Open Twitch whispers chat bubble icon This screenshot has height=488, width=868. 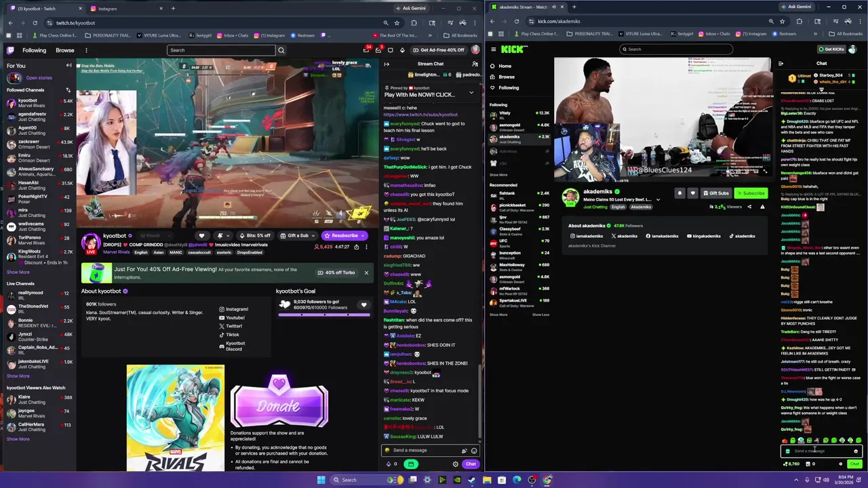point(390,50)
